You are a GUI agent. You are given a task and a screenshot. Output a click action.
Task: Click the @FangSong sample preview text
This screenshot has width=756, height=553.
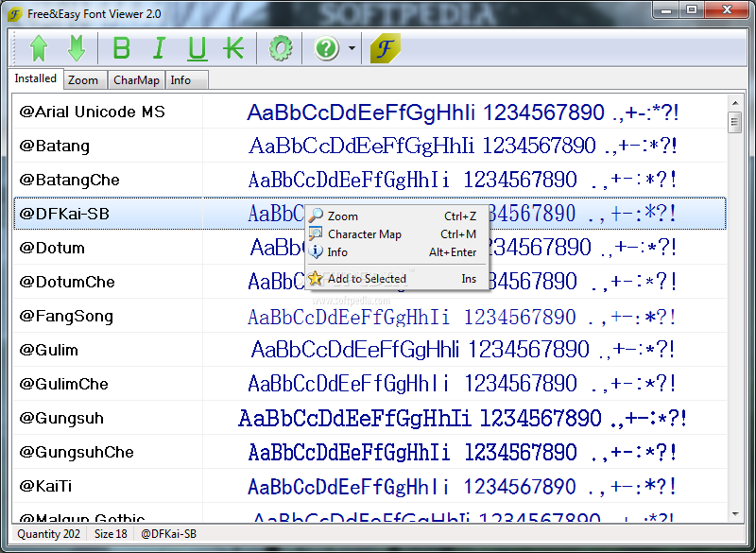462,317
